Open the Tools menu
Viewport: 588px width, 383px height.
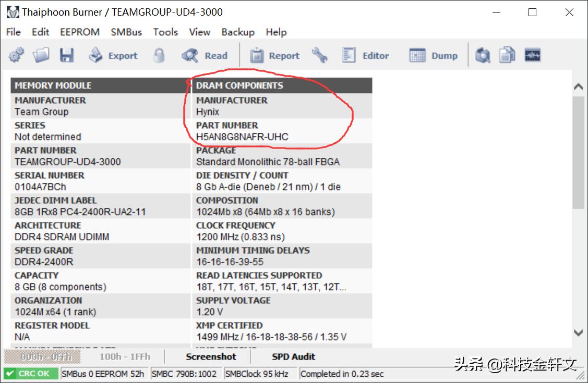165,32
